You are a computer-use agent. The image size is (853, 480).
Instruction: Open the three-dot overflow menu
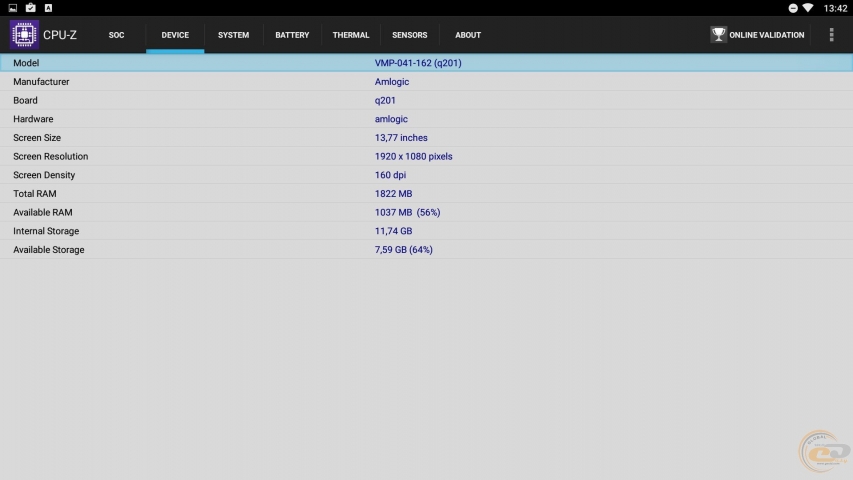coord(831,35)
